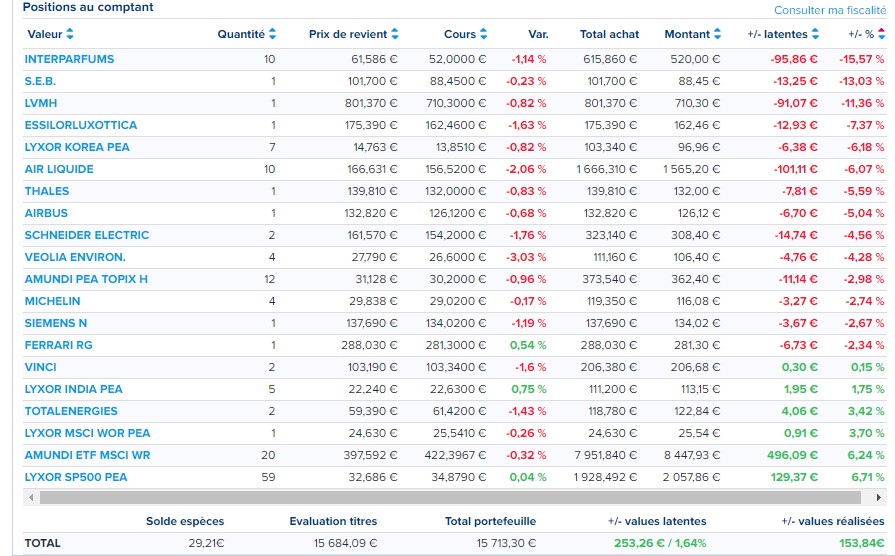The width and height of the screenshot is (895, 556).
Task: Click the Prix de revient sort icon
Action: tap(394, 35)
